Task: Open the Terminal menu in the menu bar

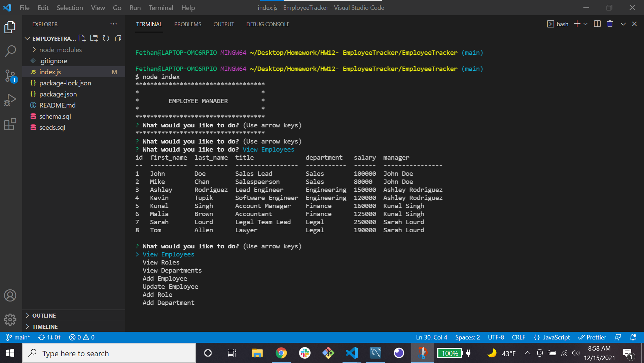Action: pyautogui.click(x=161, y=7)
